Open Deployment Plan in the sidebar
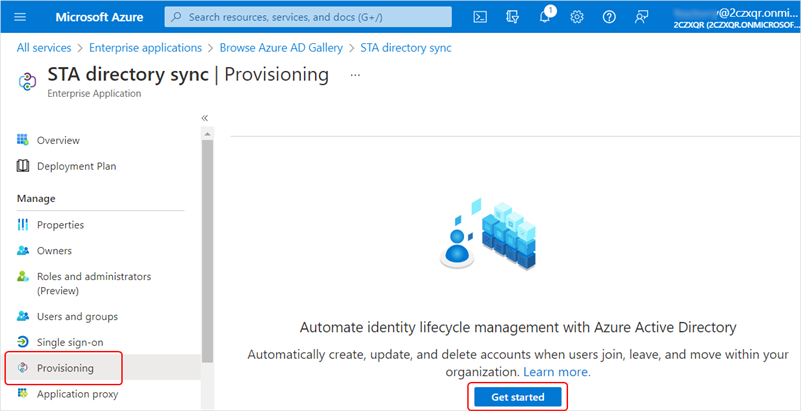801x411 pixels. click(x=77, y=166)
